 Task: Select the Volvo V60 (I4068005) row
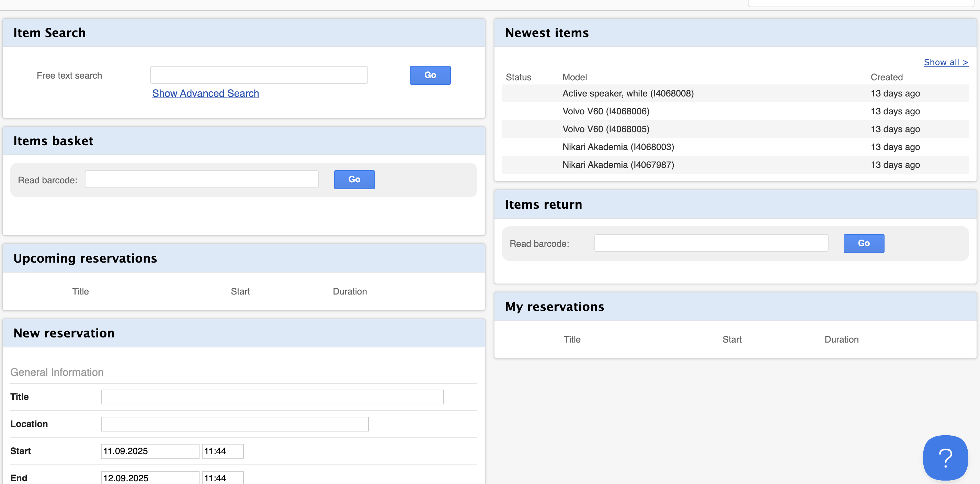735,129
